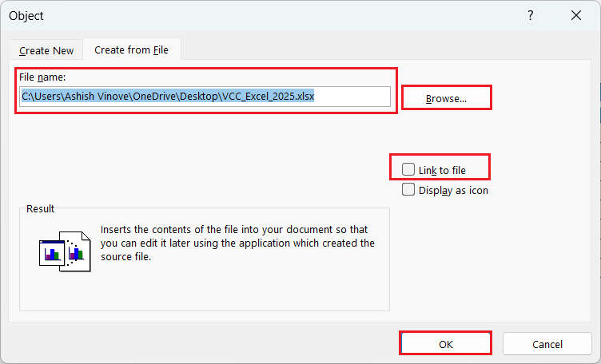Select the Create from File tab
The height and width of the screenshot is (364, 601).
pyautogui.click(x=131, y=49)
